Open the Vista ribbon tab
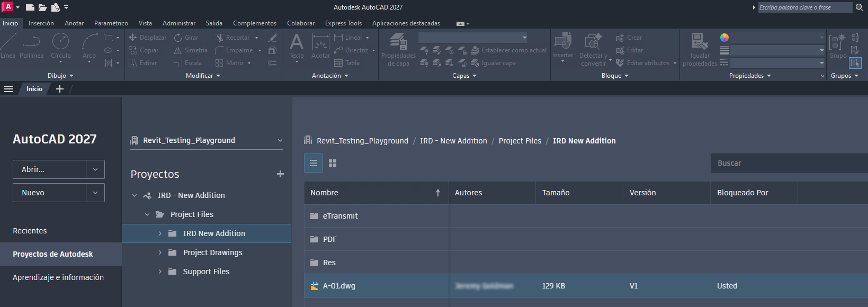Screen dimensions: 868x307 [145, 23]
